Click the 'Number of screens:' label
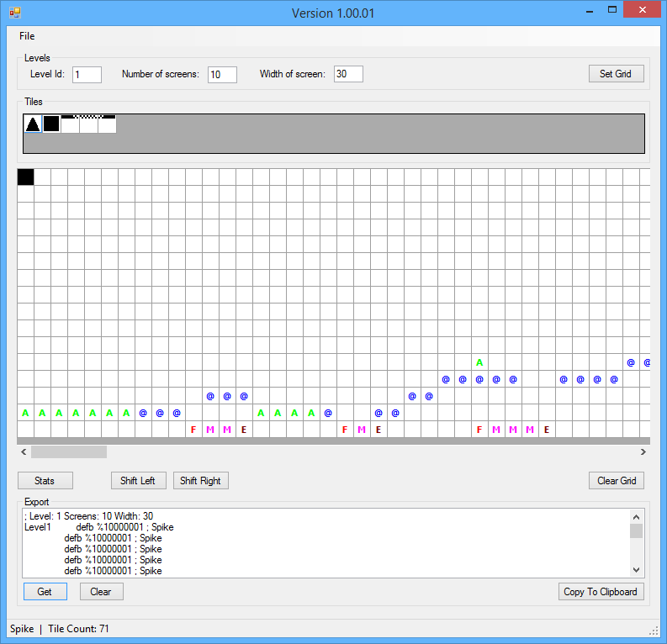Viewport: 667px width, 644px height. point(161,74)
